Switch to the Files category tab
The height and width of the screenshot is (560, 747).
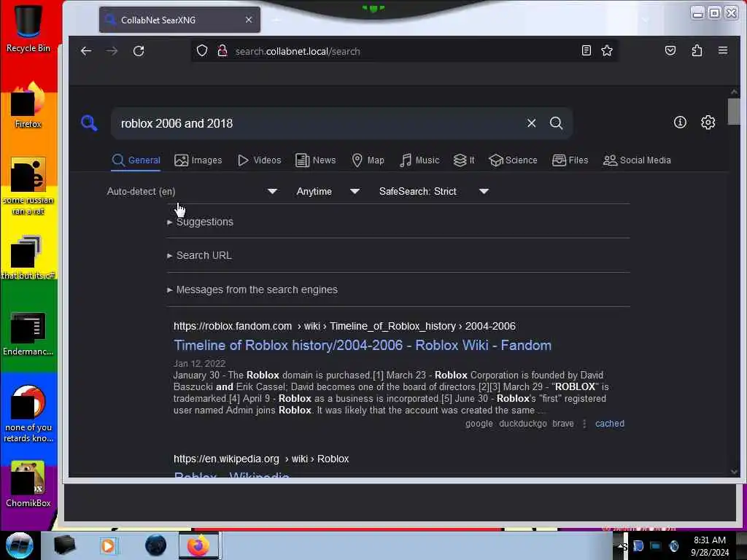[x=570, y=160]
